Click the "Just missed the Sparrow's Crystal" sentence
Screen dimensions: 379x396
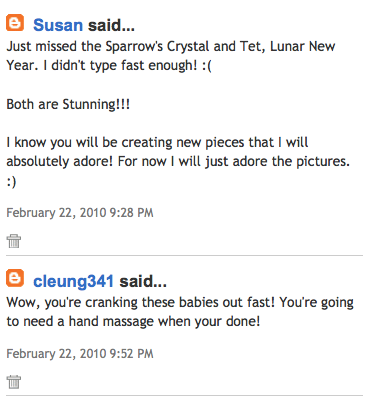point(171,46)
